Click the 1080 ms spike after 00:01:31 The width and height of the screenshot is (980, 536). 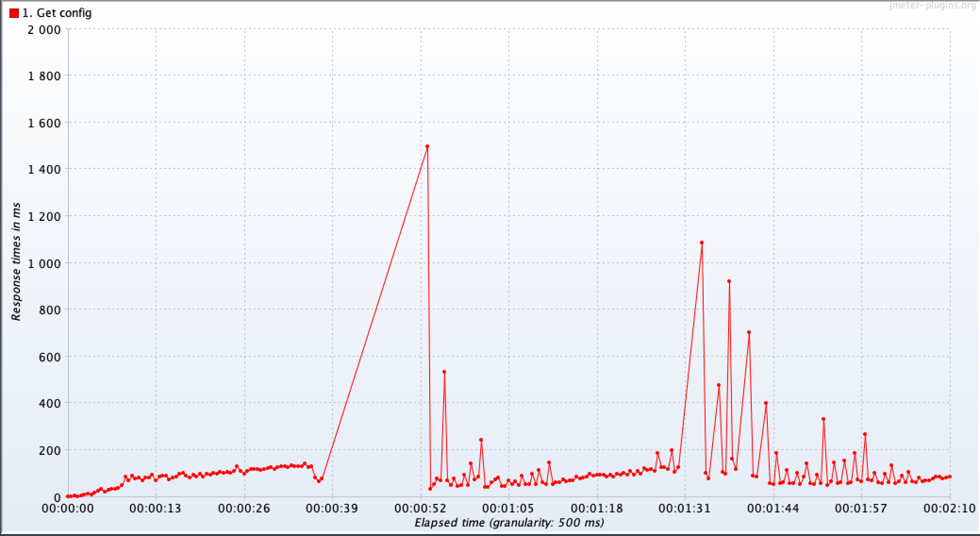click(702, 242)
